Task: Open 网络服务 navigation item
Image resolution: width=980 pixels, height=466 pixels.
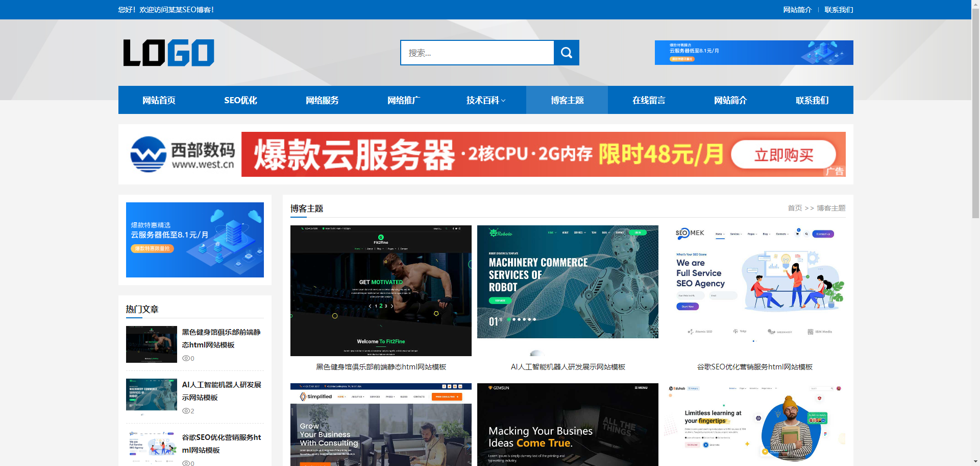Action: 322,100
